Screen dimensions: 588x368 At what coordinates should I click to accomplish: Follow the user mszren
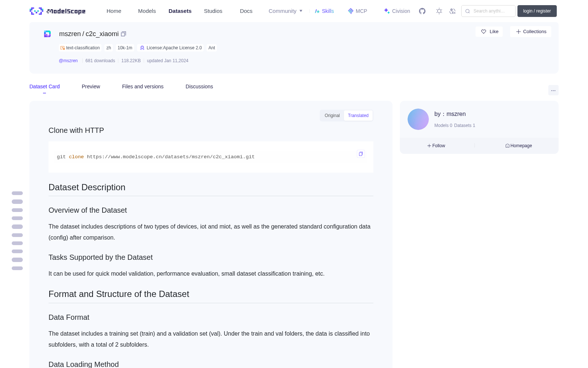click(x=436, y=146)
